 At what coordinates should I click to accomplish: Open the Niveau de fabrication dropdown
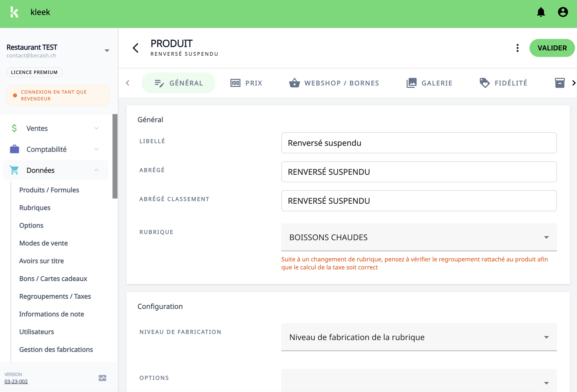pos(419,337)
